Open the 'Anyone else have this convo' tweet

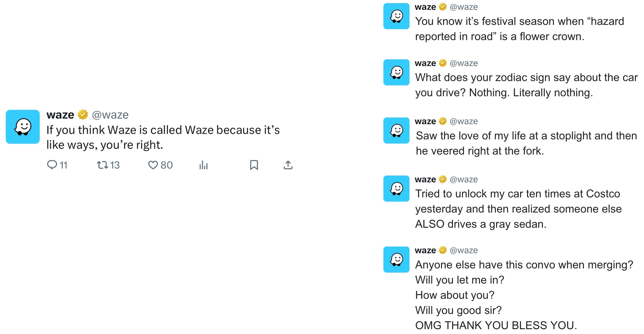point(524,265)
